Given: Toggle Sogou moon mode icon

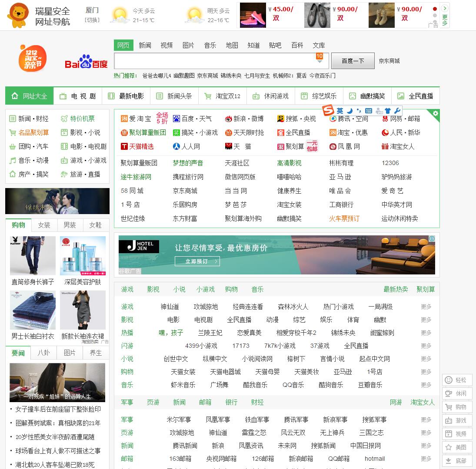Looking at the screenshot, I should (x=350, y=111).
